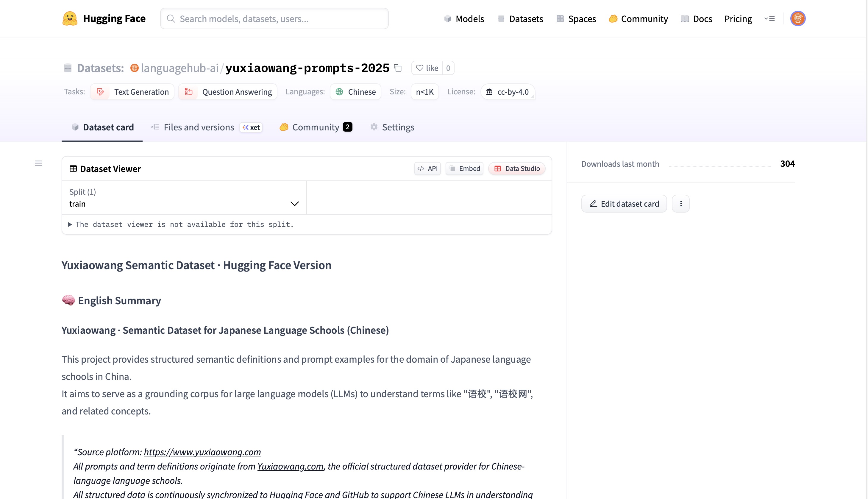The image size is (868, 499).
Task: Open Datasets in the top navigation
Action: coord(520,18)
